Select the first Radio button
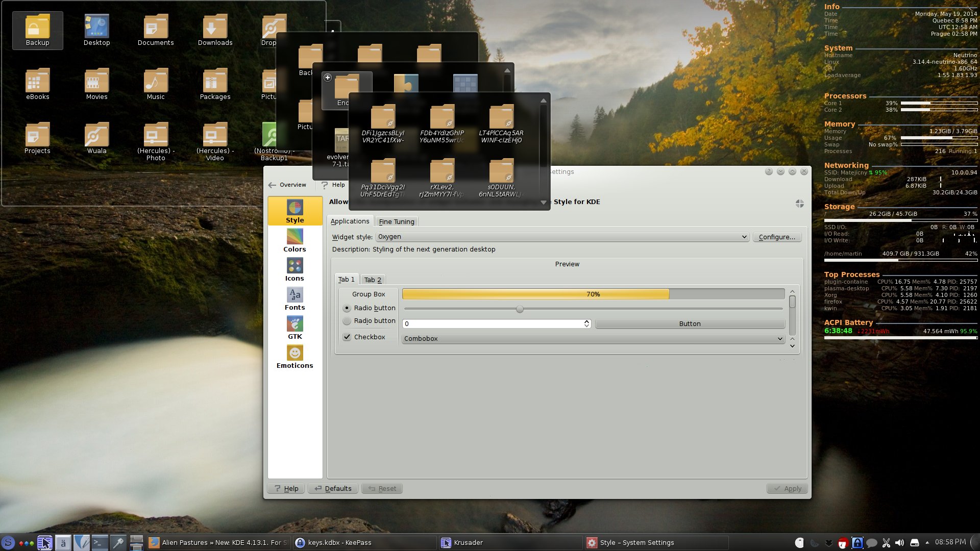Image resolution: width=980 pixels, height=551 pixels. coord(347,308)
